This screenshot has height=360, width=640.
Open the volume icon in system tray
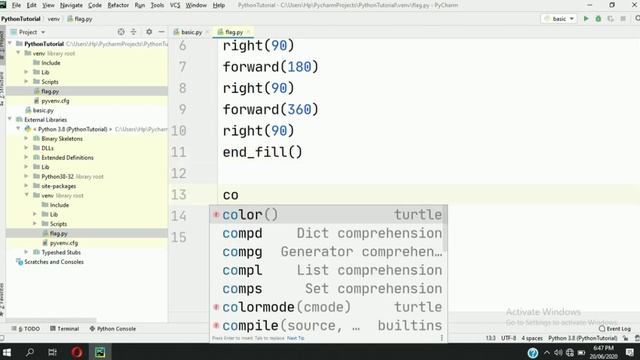[558, 352]
